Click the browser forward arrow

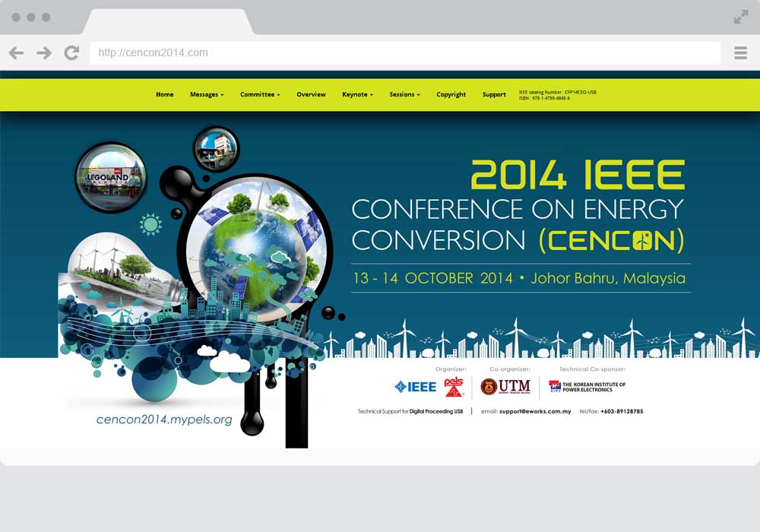coord(44,52)
